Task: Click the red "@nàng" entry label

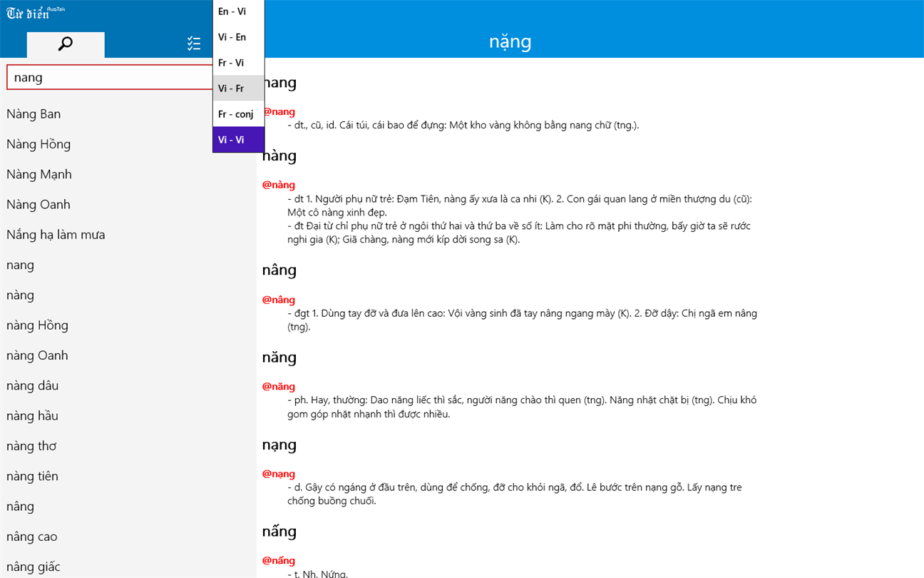Action: click(279, 185)
